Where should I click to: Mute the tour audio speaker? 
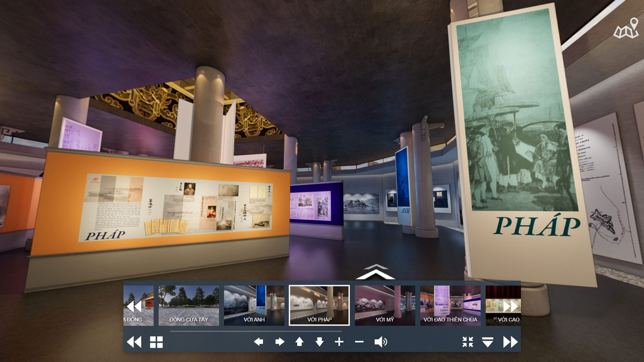(x=380, y=342)
